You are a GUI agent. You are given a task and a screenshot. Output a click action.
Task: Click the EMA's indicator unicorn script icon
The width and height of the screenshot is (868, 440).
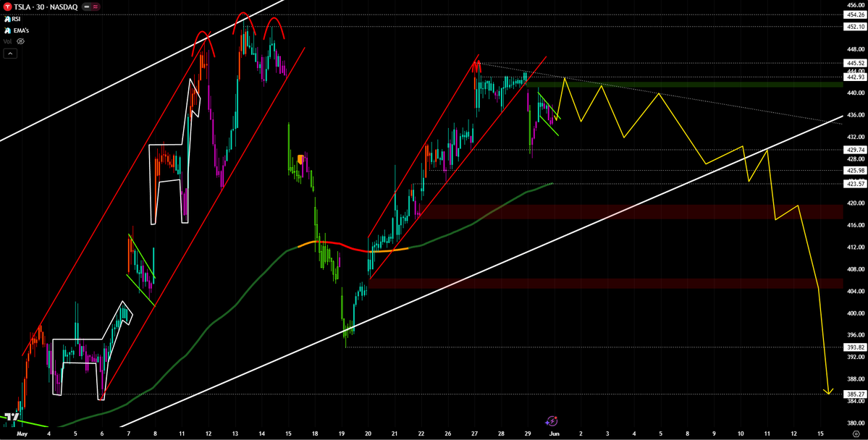tap(7, 30)
